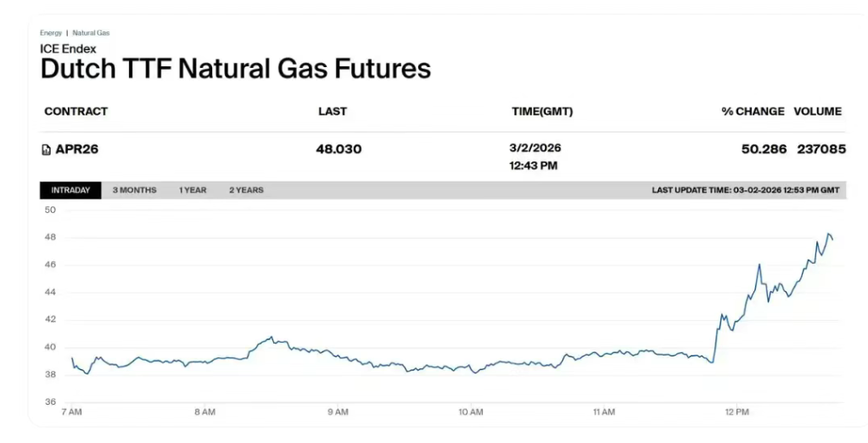This screenshot has width=868, height=443.
Task: Show the 2 YEARS chart range
Action: point(246,190)
